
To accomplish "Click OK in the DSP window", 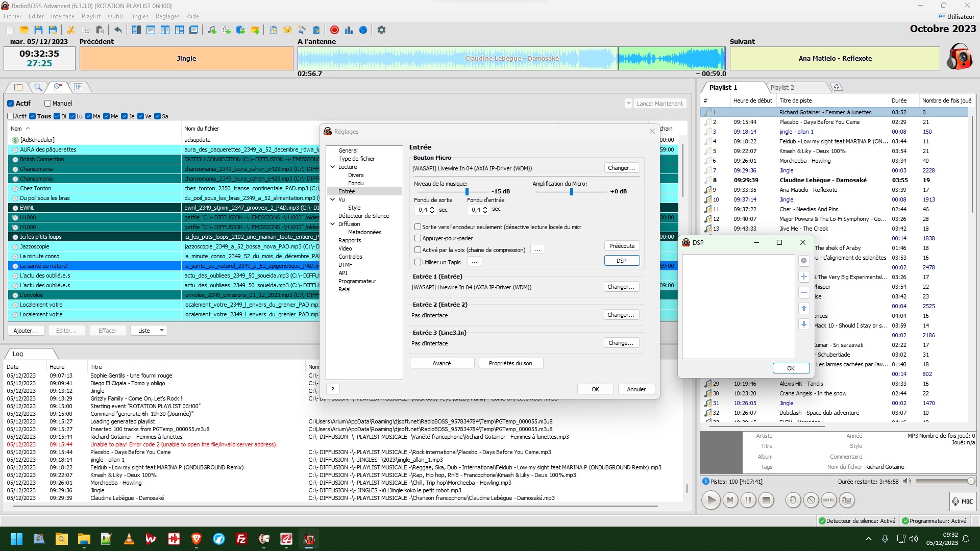I will point(791,368).
